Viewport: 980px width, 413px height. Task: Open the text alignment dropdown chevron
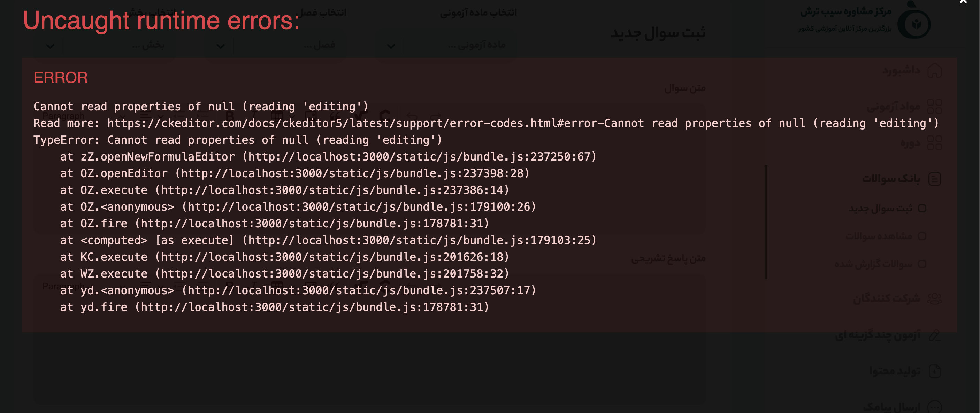[x=162, y=116]
